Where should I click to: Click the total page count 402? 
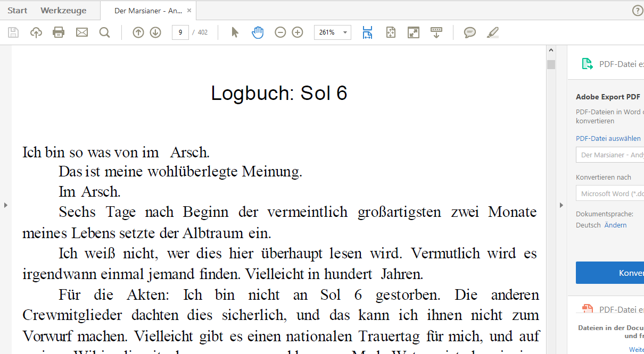coord(203,32)
